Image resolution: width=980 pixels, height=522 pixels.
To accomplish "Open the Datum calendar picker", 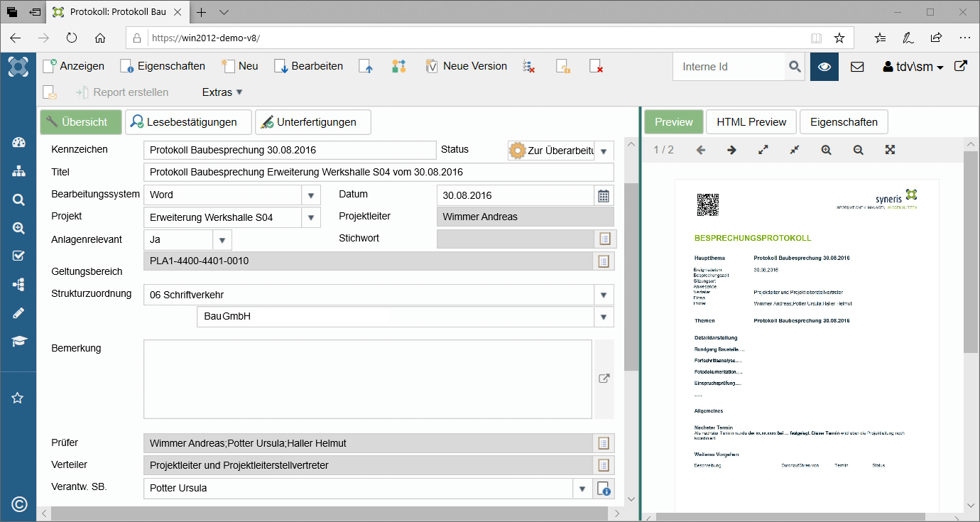I will tap(604, 195).
